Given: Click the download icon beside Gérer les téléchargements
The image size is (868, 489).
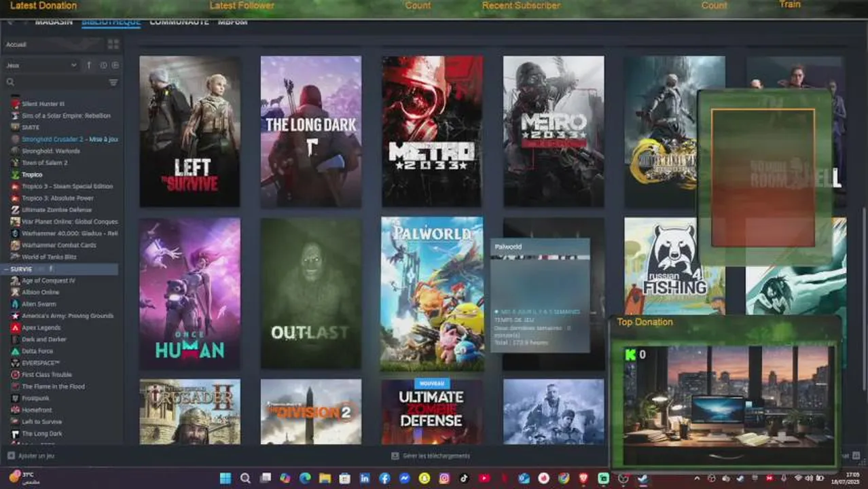Looking at the screenshot, I should pyautogui.click(x=395, y=456).
